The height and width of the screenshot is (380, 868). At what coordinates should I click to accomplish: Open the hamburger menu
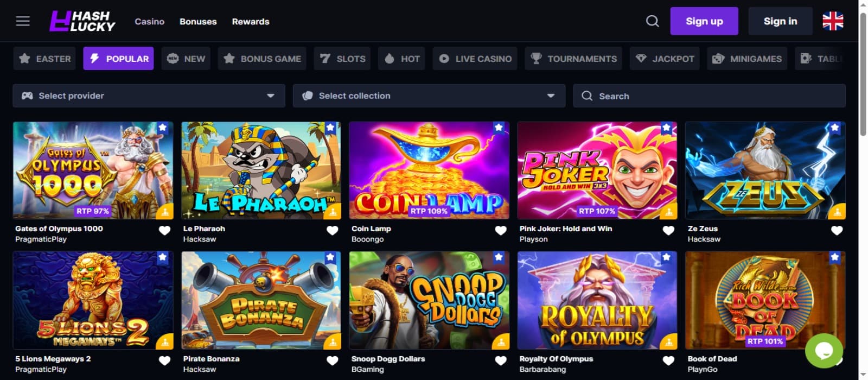pos(23,21)
